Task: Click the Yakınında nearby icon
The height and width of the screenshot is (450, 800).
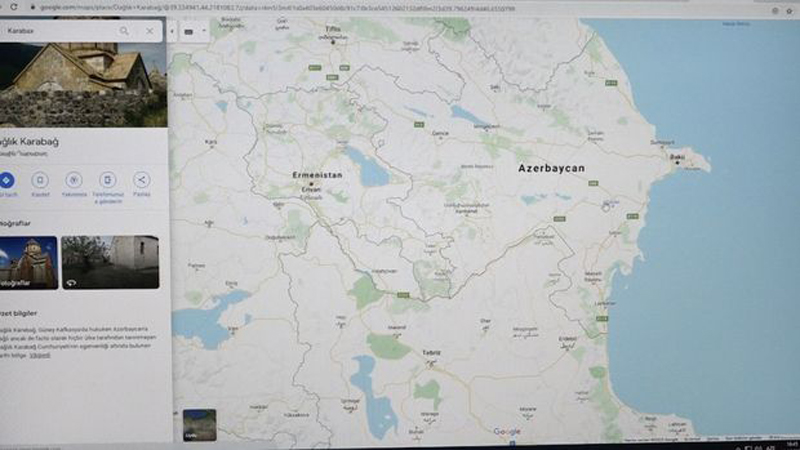Action: tap(74, 180)
